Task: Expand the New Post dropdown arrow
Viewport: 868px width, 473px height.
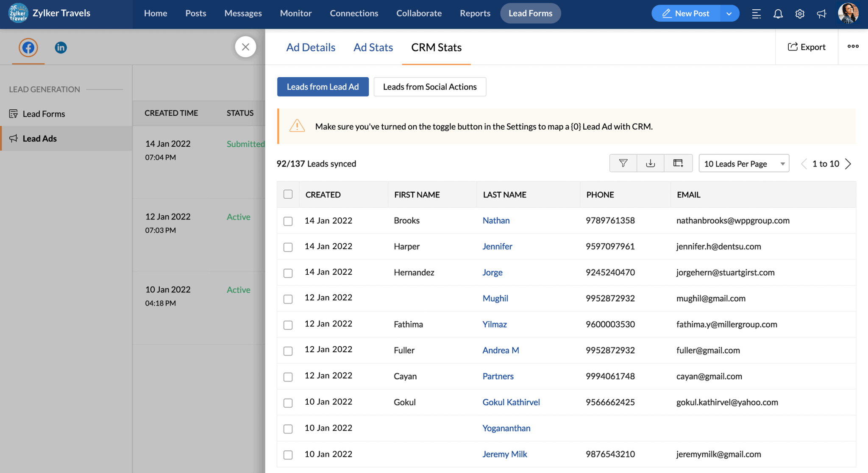Action: (x=729, y=13)
